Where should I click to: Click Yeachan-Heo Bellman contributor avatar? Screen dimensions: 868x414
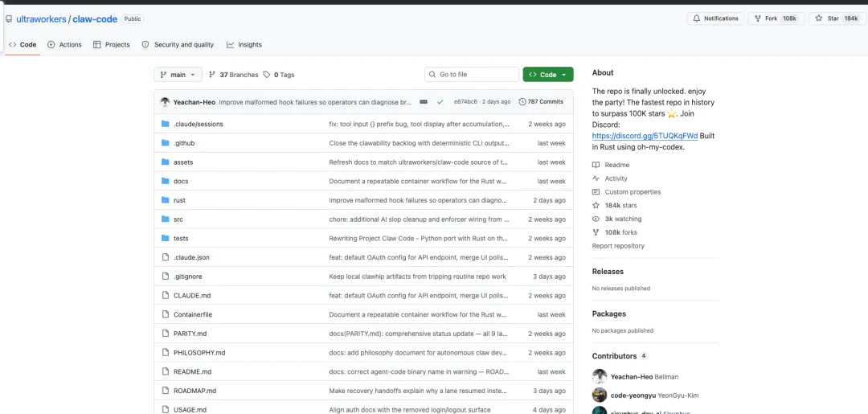[600, 377]
